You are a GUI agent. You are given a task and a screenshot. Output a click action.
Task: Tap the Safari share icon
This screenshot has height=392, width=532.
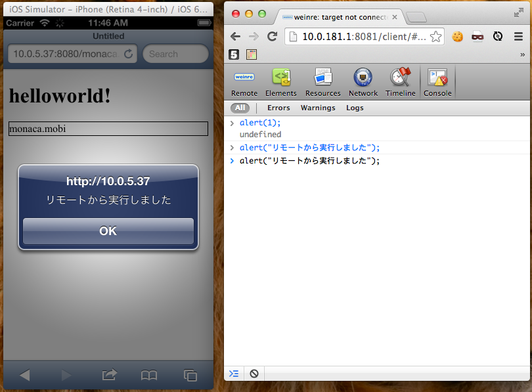point(109,376)
